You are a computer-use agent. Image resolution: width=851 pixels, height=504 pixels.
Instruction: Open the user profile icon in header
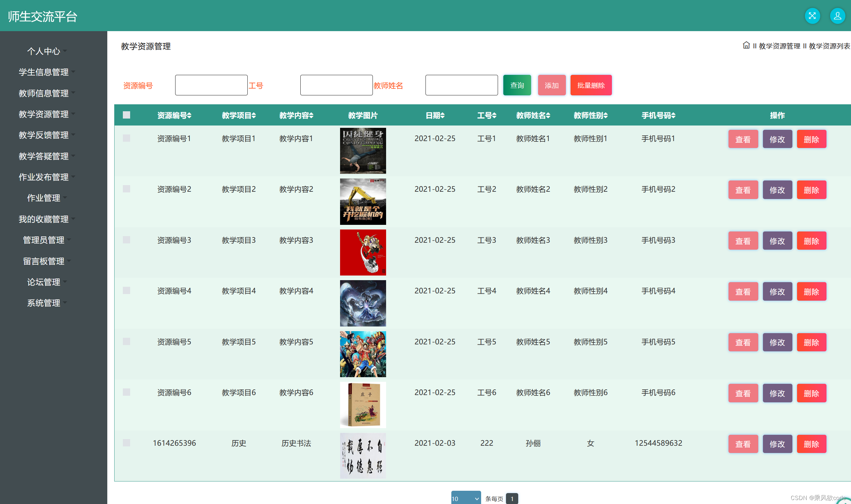[837, 16]
